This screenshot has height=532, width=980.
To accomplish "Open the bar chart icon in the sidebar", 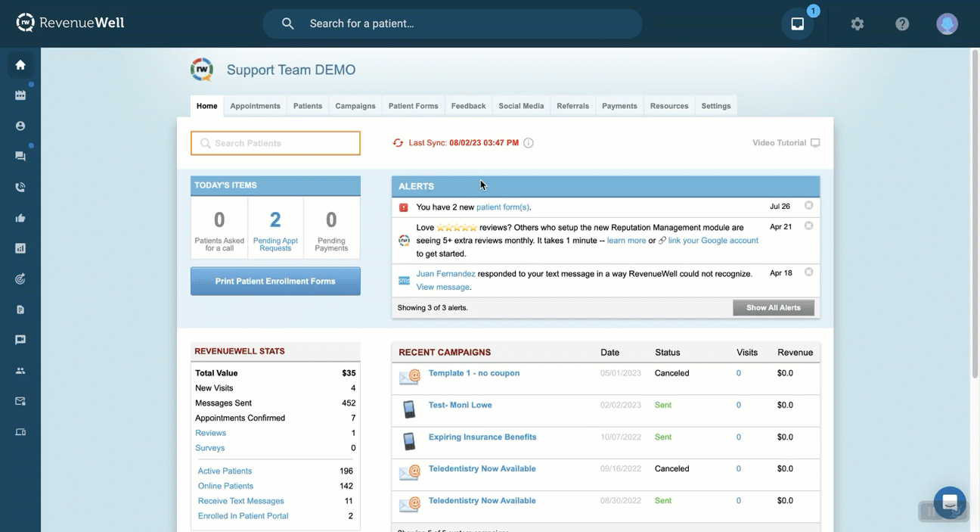I will coord(20,248).
